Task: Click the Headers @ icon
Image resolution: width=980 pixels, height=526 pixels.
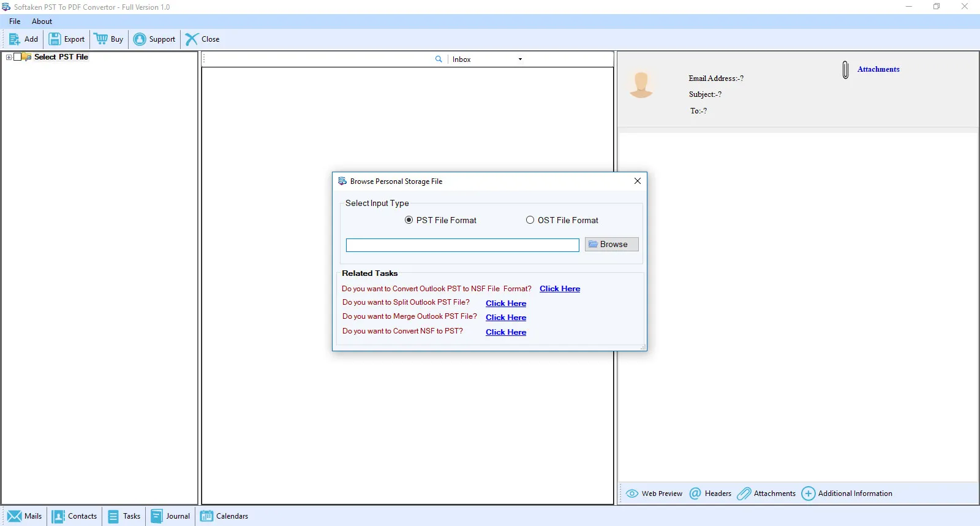Action: pyautogui.click(x=695, y=494)
